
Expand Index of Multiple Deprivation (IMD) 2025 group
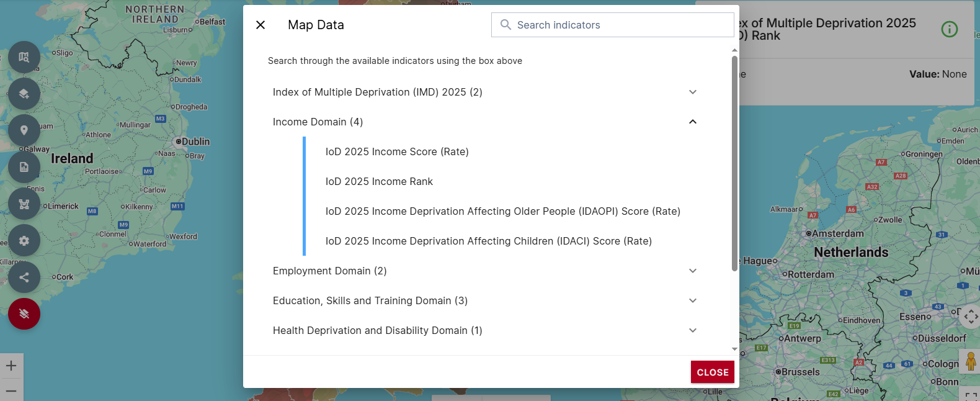pyautogui.click(x=485, y=92)
